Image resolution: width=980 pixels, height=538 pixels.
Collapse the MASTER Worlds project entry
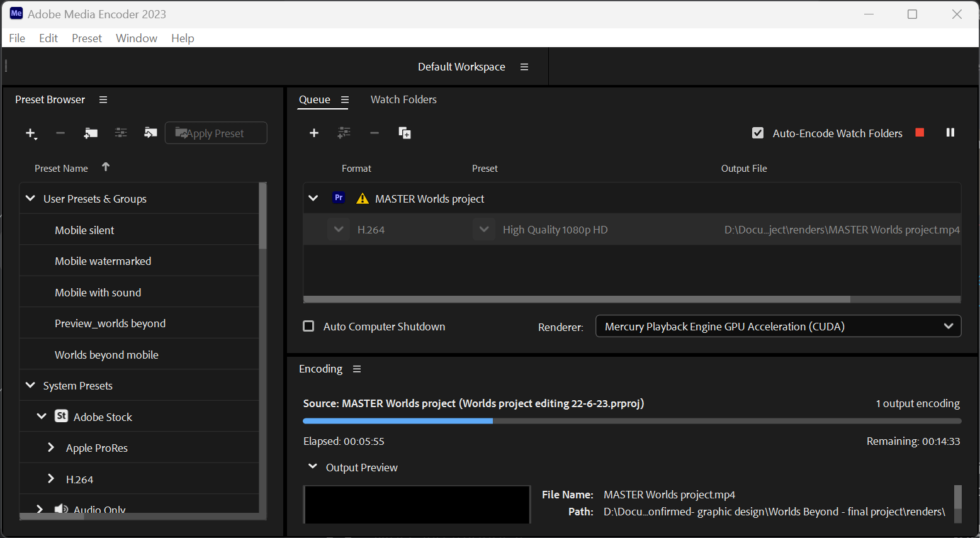[313, 198]
